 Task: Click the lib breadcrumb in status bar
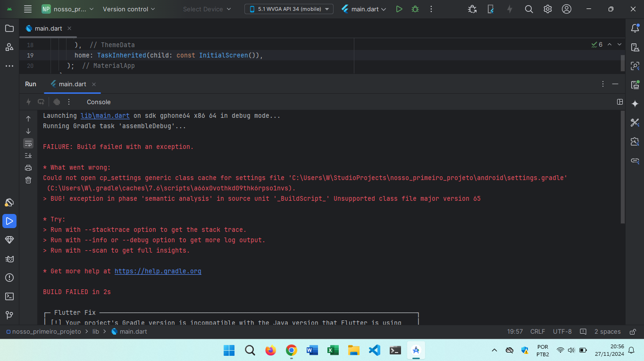coord(96,331)
